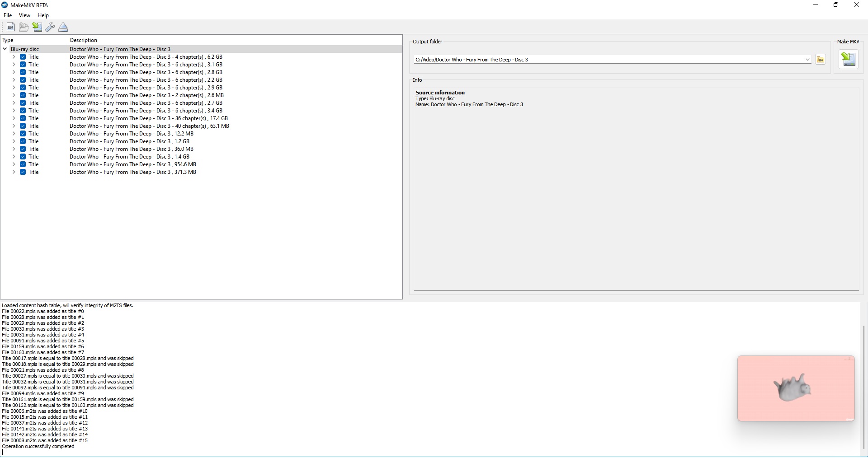
Task: Expand the 6 chapter(s), 3.1 GB title
Action: (x=14, y=65)
